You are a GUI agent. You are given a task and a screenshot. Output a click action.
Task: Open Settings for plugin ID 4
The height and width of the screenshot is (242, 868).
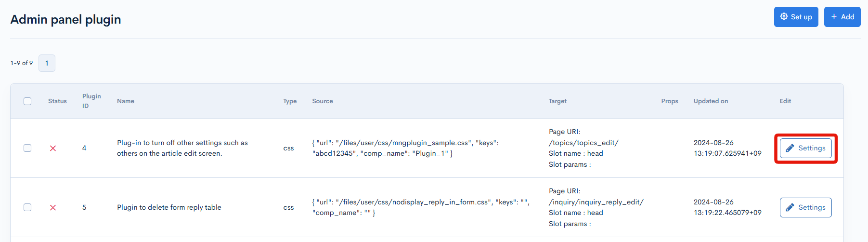click(805, 148)
